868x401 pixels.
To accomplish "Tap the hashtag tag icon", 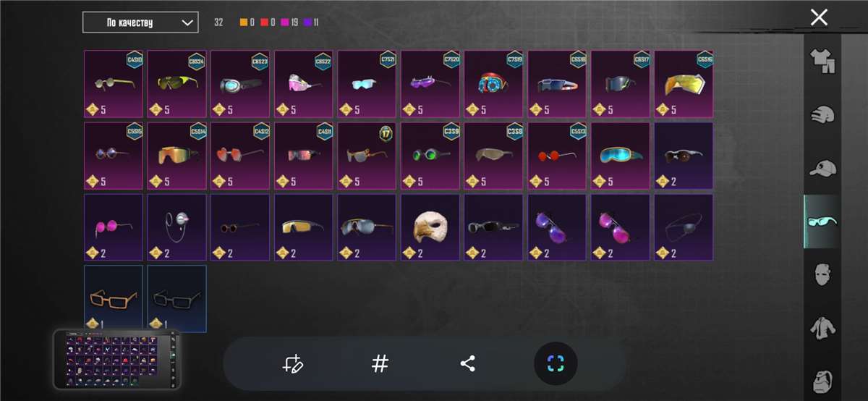I will click(x=380, y=363).
